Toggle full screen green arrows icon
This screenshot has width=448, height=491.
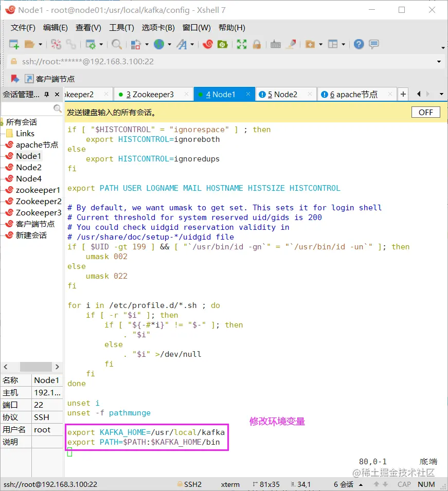point(242,44)
